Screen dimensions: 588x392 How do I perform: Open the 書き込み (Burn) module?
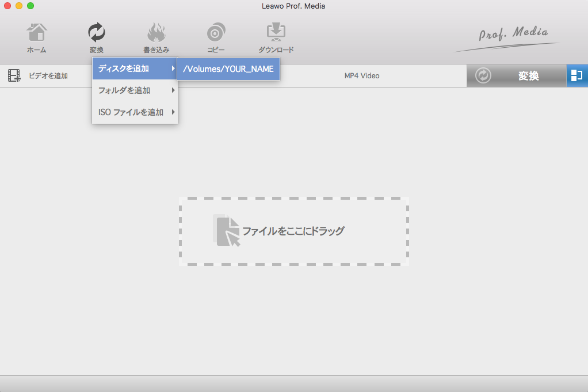click(x=156, y=38)
